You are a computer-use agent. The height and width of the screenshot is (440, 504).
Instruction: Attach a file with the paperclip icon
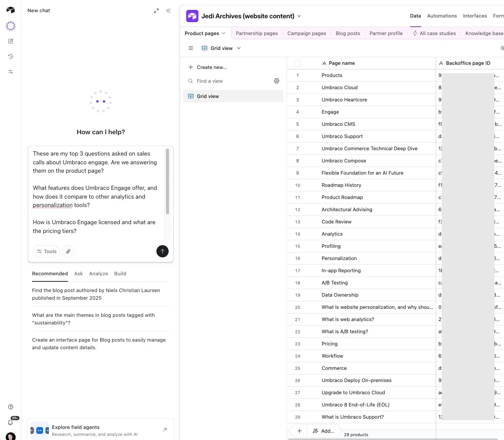(68, 251)
